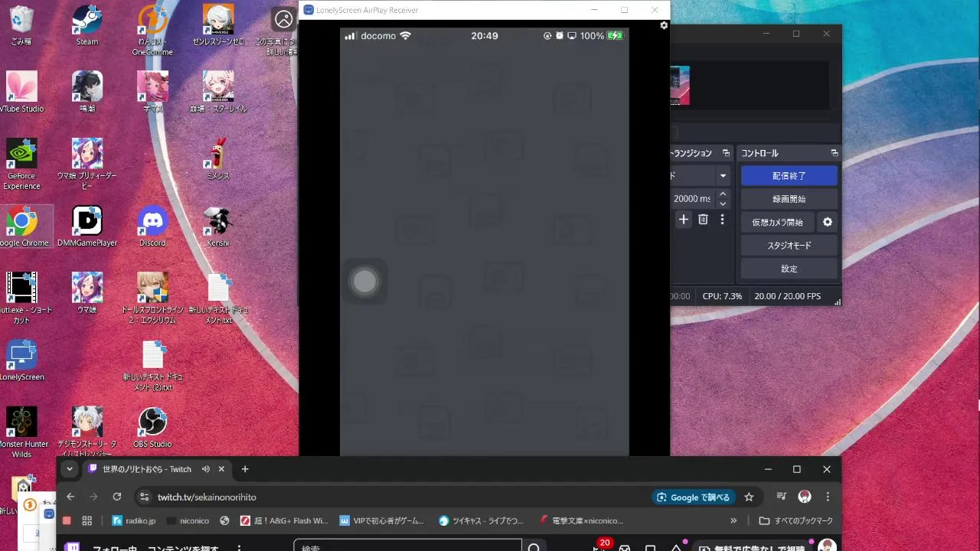Viewport: 980px width, 551px height.
Task: Select the Kenshi desktop icon
Action: pyautogui.click(x=218, y=226)
